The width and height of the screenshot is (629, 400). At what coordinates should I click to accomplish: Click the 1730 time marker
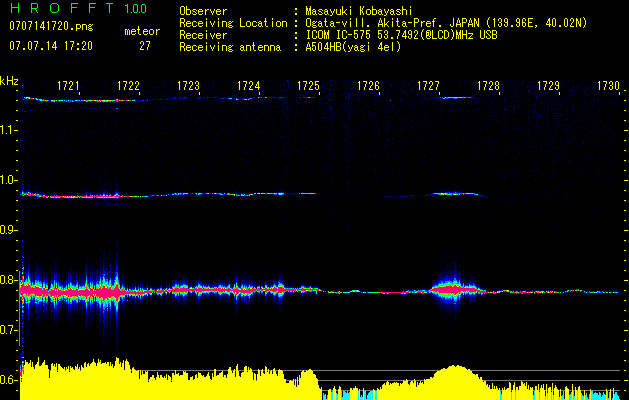click(x=609, y=85)
